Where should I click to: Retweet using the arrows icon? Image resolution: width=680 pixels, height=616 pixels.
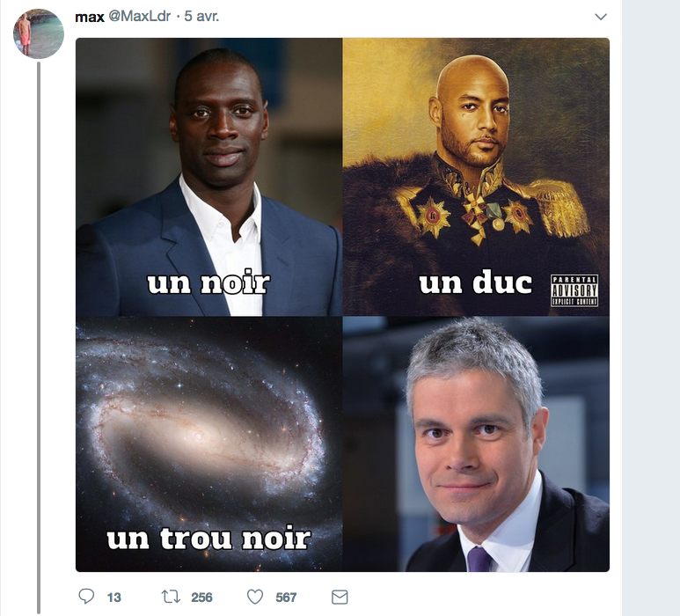click(x=171, y=597)
